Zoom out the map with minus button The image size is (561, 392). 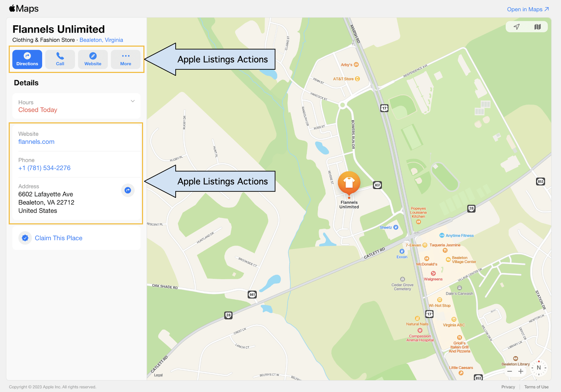pos(510,371)
